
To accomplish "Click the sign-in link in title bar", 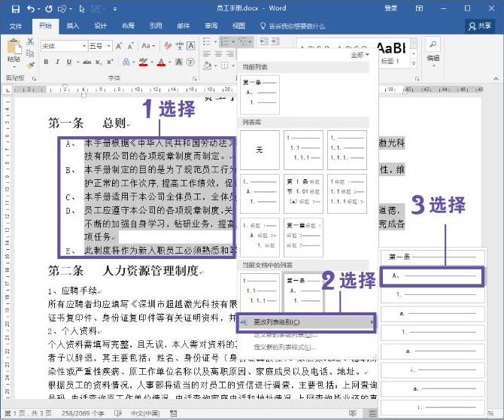I will (x=391, y=8).
